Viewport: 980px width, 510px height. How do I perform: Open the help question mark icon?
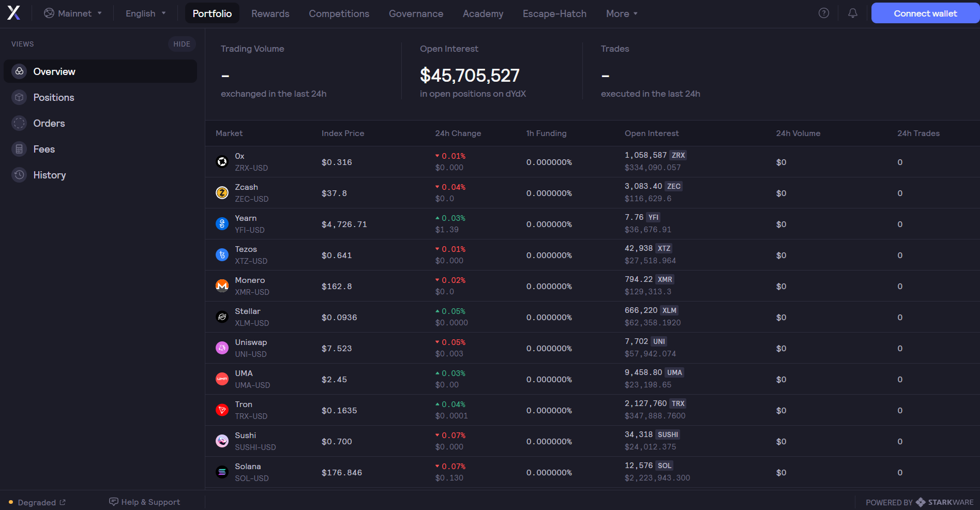(824, 13)
